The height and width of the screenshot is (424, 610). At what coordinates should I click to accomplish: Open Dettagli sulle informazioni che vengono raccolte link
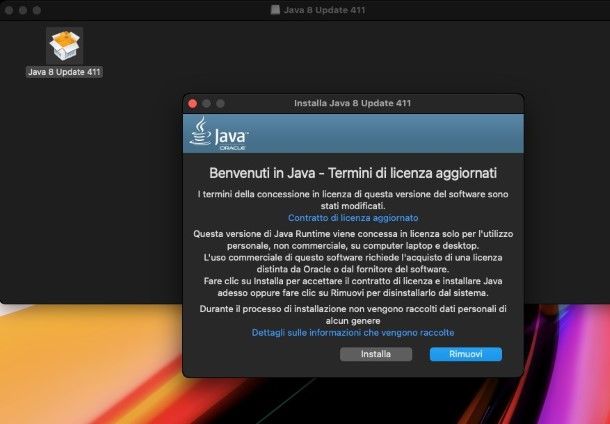click(x=353, y=333)
